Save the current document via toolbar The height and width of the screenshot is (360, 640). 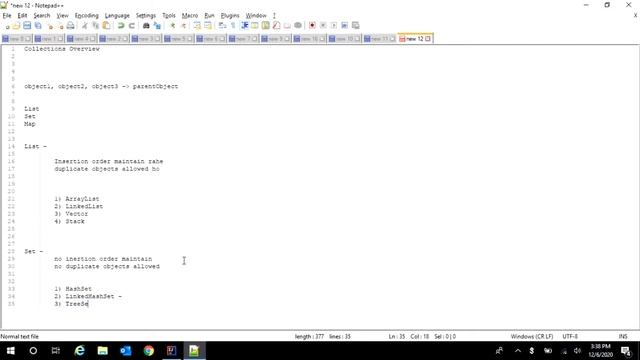coord(27,26)
